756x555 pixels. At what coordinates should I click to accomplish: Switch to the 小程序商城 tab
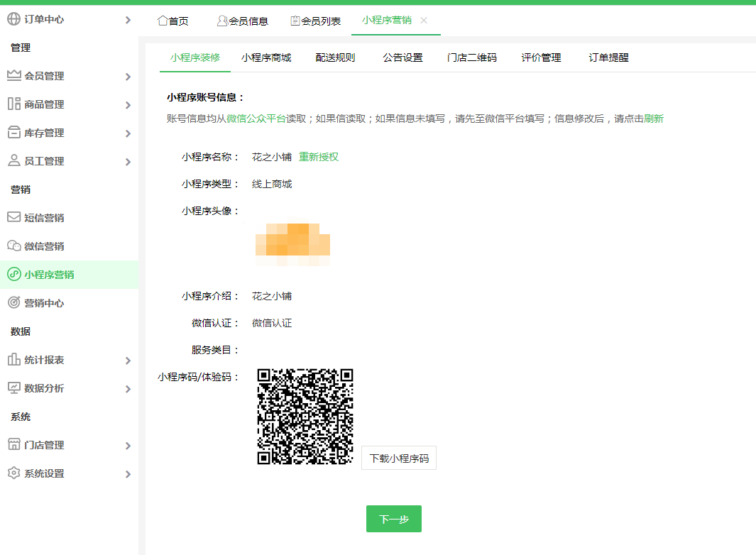coord(266,58)
